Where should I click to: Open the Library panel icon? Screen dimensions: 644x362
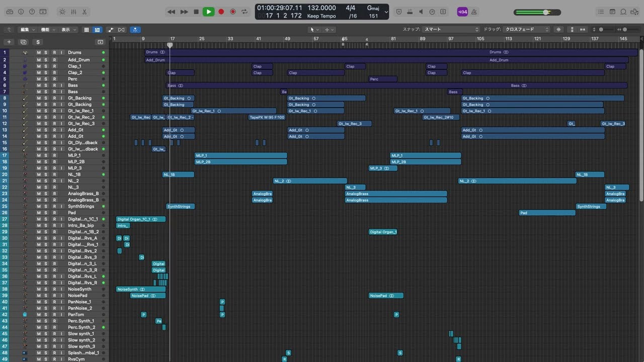(10, 12)
